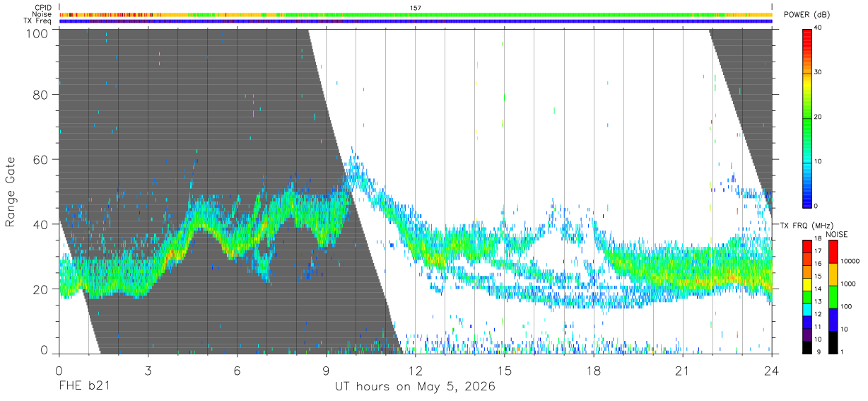Click the y-axis tick label 60
This screenshot has width=868, height=401.
point(41,159)
